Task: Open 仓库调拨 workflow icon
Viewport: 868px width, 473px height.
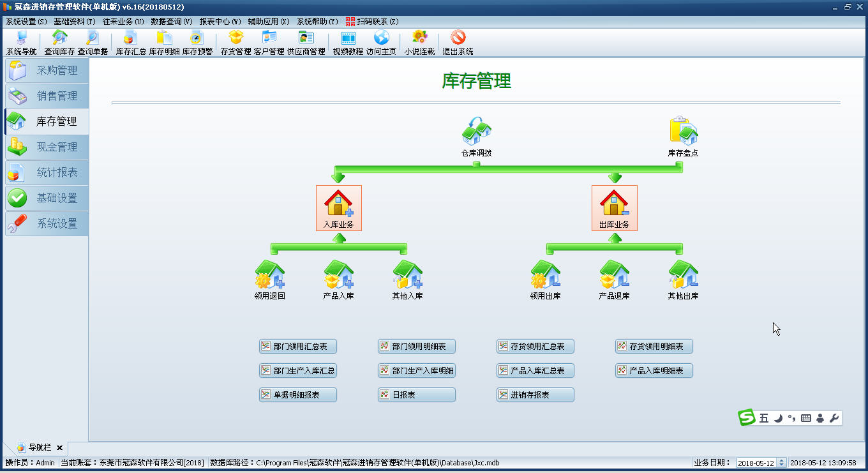Action: [x=477, y=137]
